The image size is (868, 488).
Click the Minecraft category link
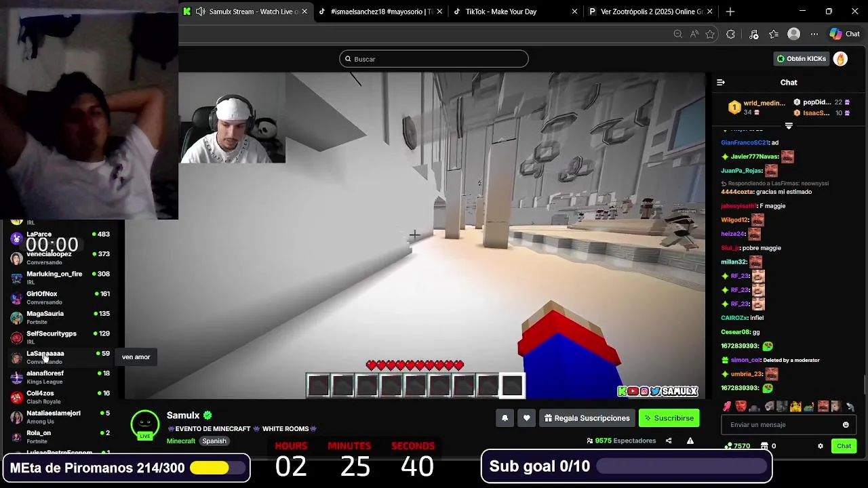pos(181,441)
